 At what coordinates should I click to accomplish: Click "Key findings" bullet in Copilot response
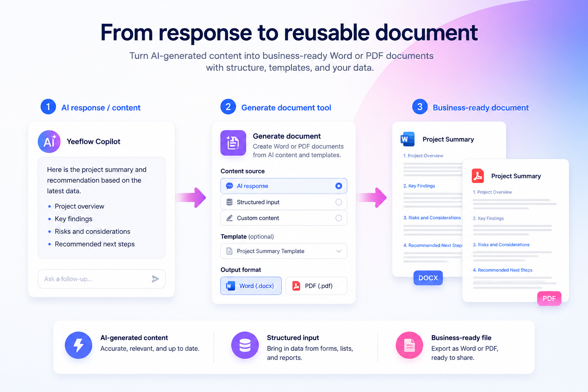[x=73, y=219]
